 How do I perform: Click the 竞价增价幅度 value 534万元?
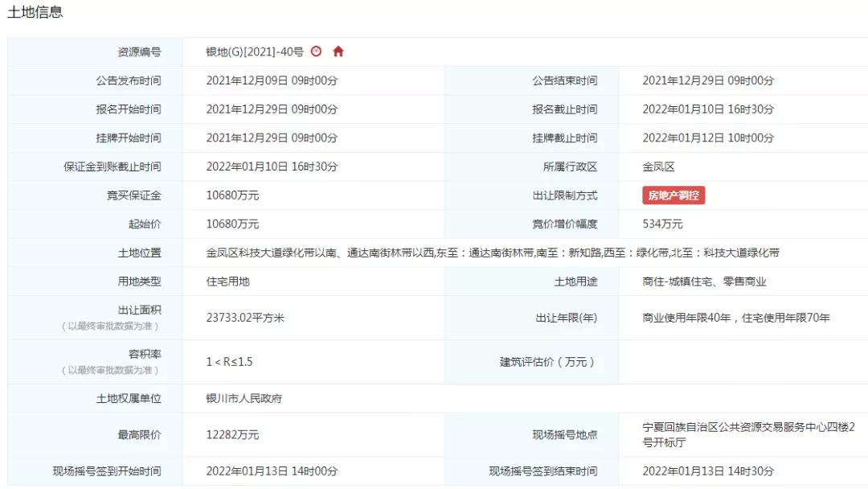662,224
